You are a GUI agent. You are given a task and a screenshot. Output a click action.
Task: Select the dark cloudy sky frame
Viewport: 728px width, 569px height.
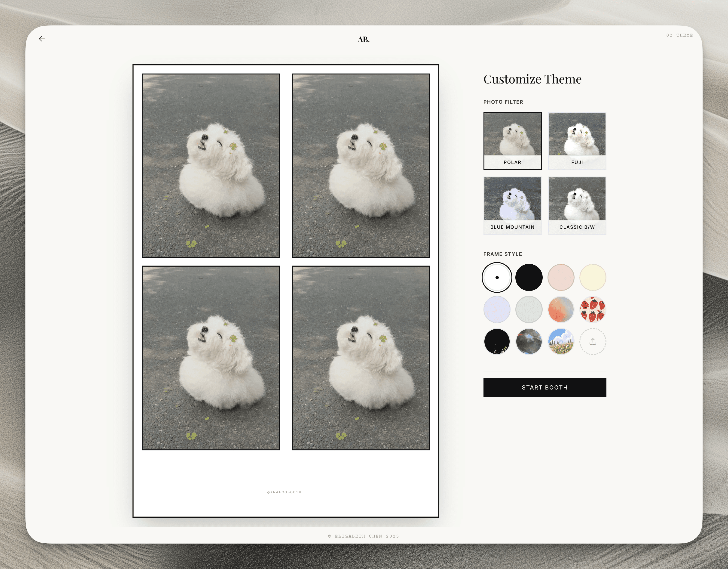(529, 342)
